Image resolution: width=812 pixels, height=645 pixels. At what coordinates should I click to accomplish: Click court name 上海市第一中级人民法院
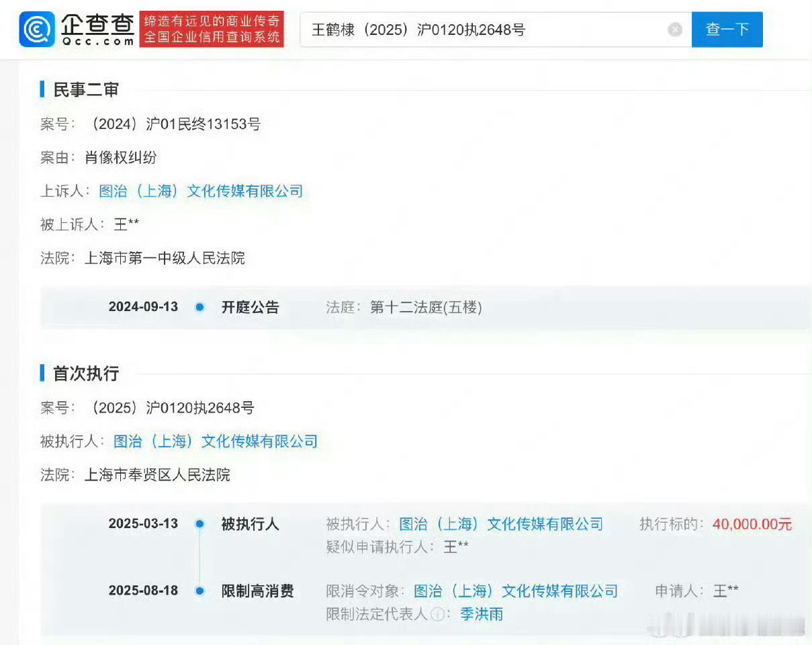tap(165, 258)
